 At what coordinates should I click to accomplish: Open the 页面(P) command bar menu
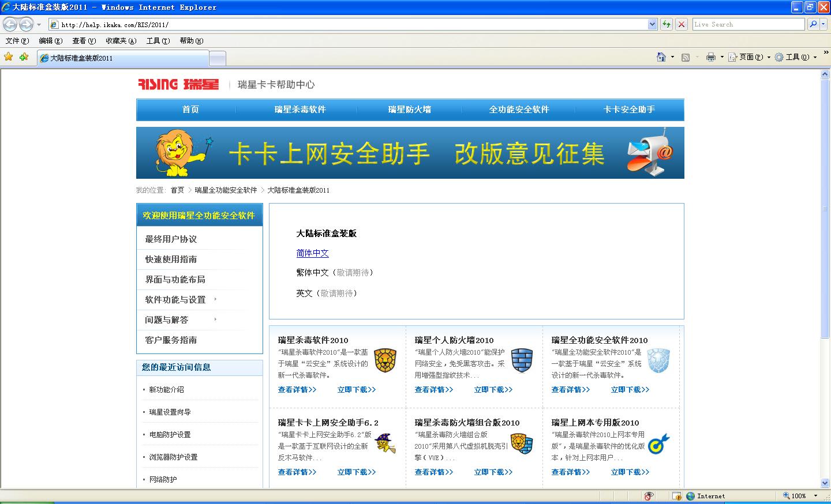click(750, 57)
